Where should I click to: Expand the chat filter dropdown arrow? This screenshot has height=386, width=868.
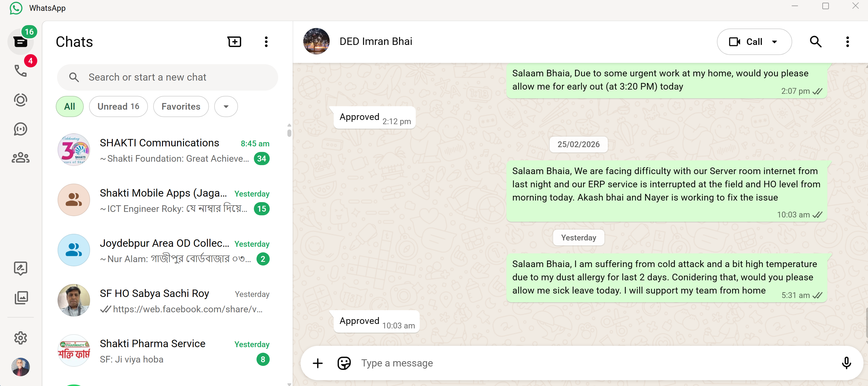coord(226,106)
